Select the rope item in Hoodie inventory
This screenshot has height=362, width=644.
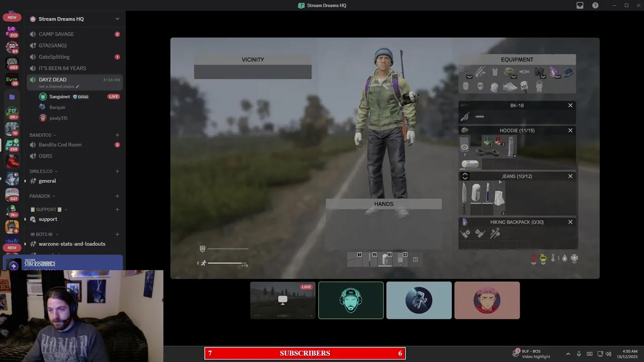click(487, 152)
